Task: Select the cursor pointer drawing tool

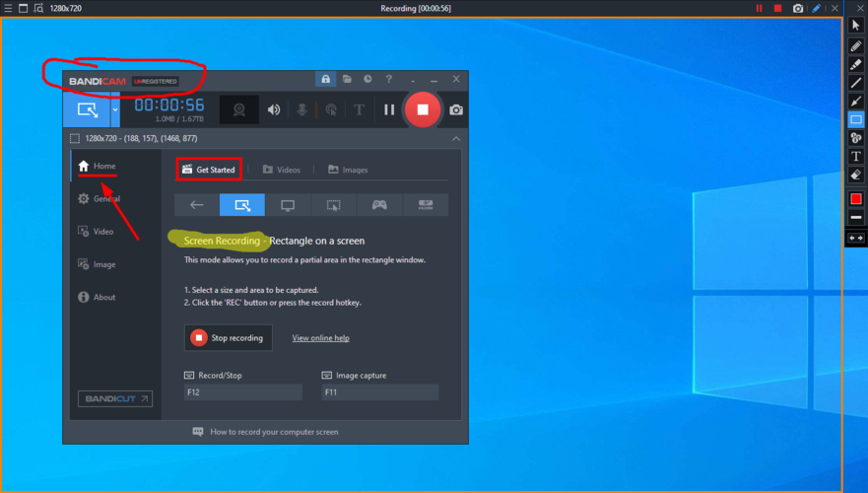Action: pyautogui.click(x=856, y=26)
